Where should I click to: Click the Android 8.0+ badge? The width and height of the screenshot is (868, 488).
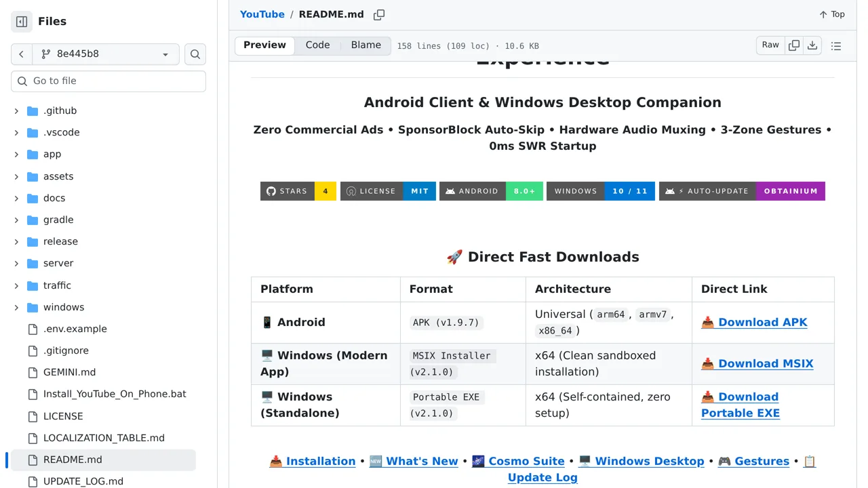[x=491, y=191]
